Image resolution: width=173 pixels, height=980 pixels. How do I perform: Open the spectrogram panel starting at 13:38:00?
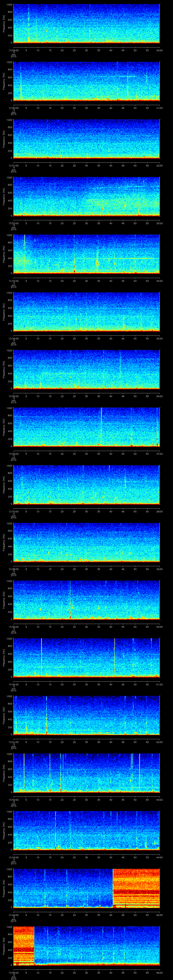[x=86, y=542]
